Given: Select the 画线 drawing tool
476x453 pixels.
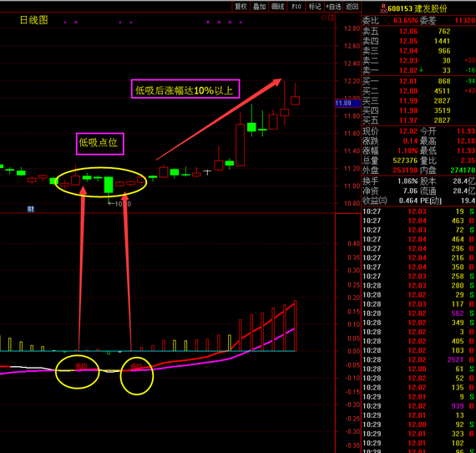Looking at the screenshot, I should (x=278, y=7).
